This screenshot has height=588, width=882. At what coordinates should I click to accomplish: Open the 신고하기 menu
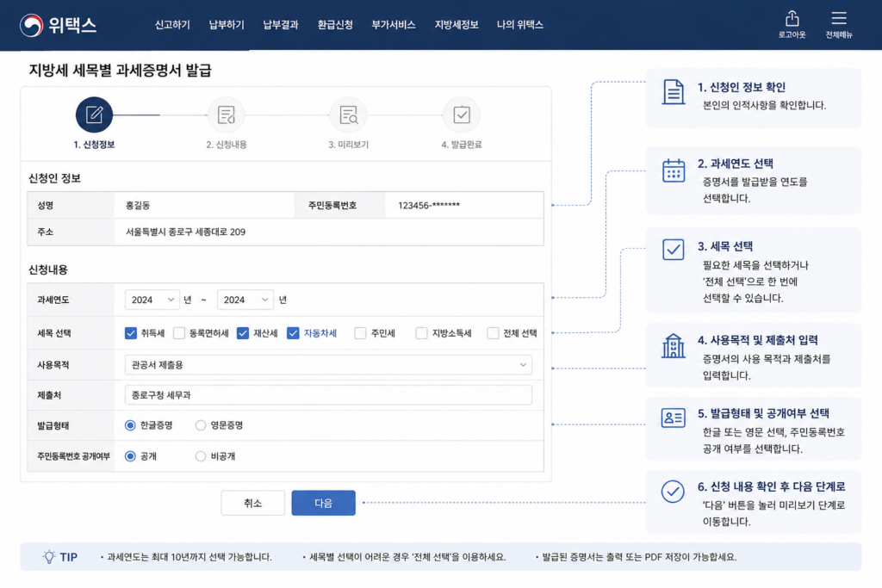[x=172, y=25]
